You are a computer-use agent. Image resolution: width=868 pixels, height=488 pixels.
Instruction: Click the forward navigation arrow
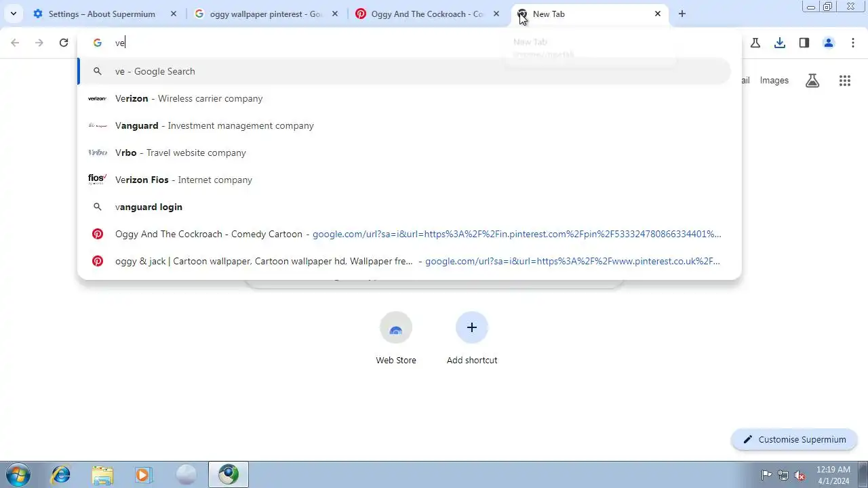[39, 43]
